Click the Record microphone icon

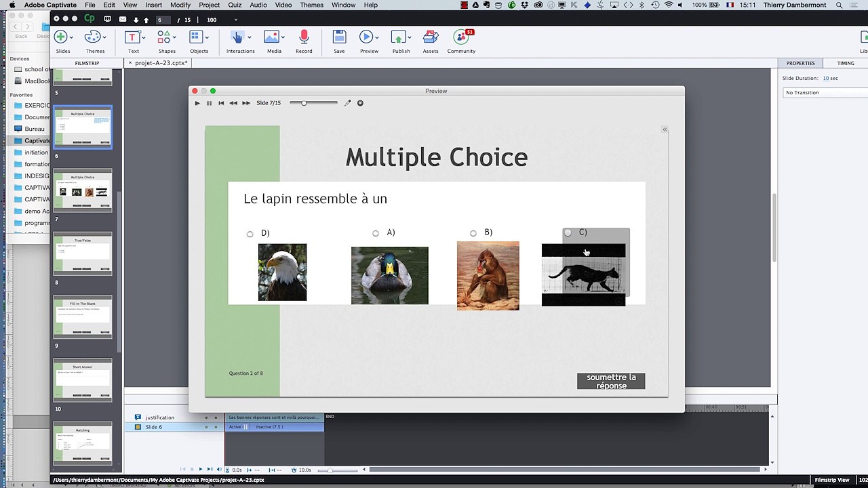304,37
